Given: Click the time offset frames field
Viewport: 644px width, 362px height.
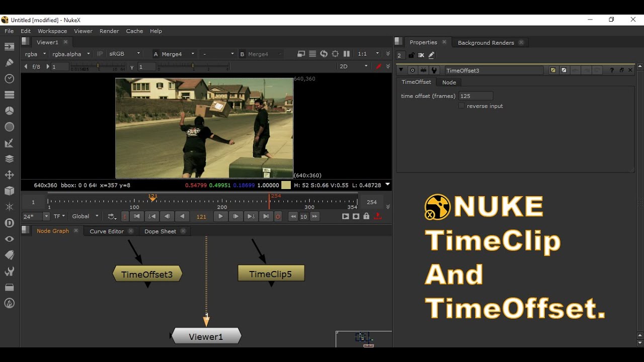Looking at the screenshot, I should tap(475, 96).
